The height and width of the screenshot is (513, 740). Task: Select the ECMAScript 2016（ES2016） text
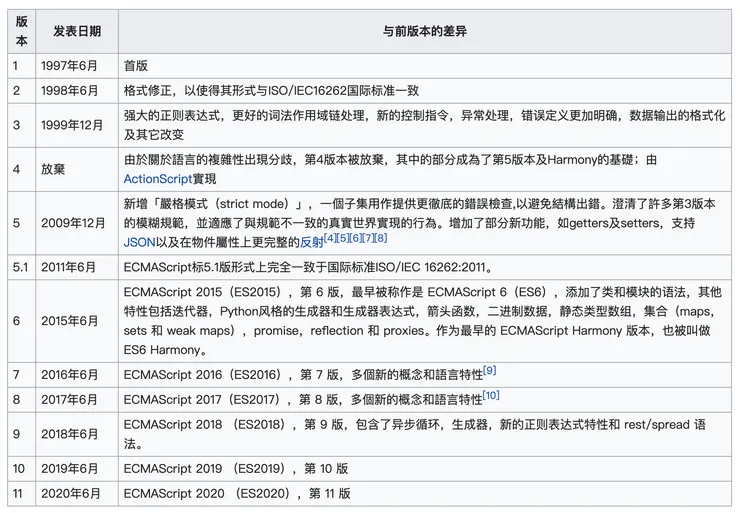point(203,375)
